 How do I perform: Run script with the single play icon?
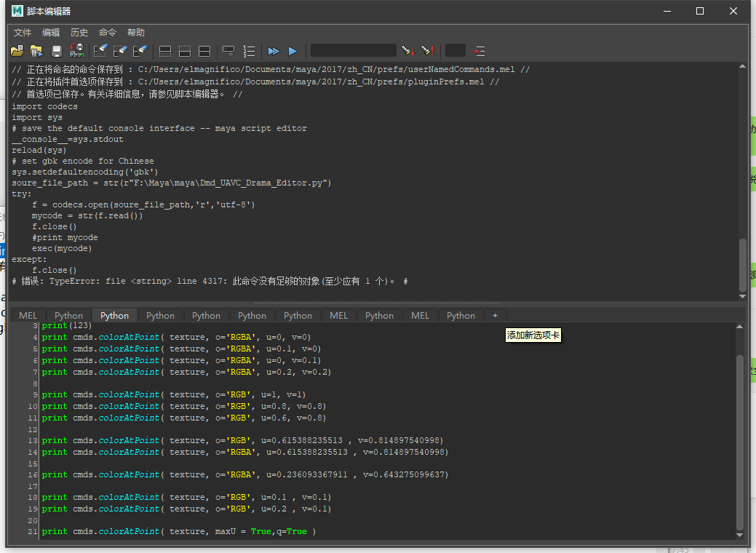pyautogui.click(x=293, y=51)
